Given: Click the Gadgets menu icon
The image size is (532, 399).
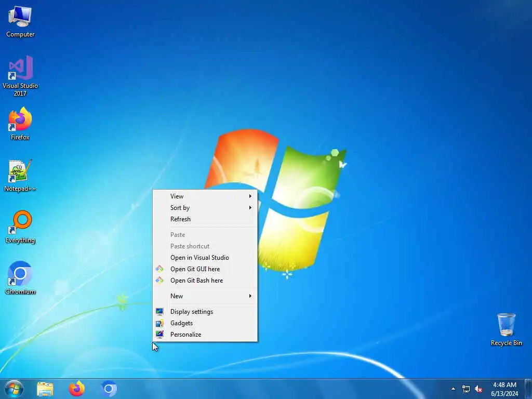Looking at the screenshot, I should pyautogui.click(x=159, y=323).
